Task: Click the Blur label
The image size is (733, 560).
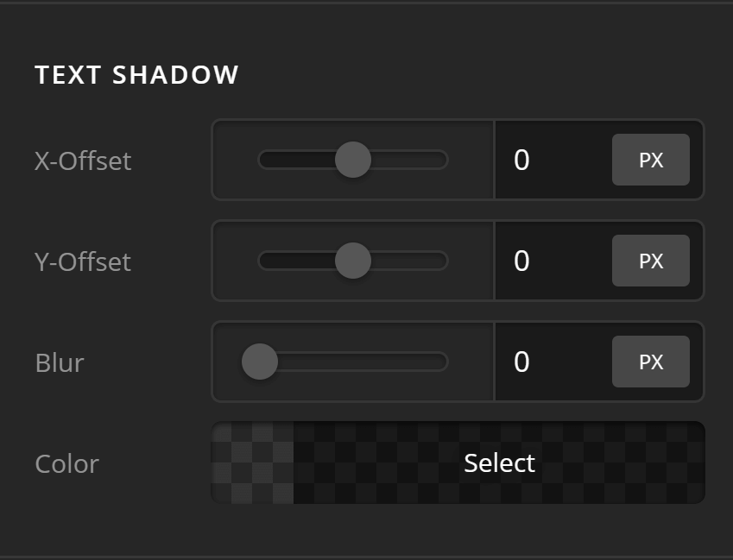Action: pyautogui.click(x=60, y=362)
